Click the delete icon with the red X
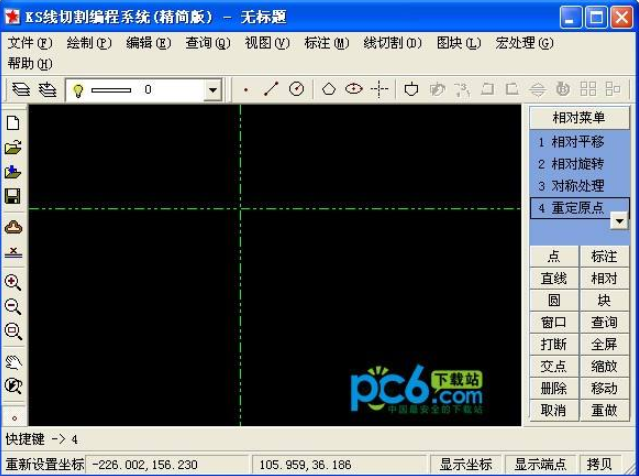Screen dimensions: 639x476 click(x=13, y=252)
